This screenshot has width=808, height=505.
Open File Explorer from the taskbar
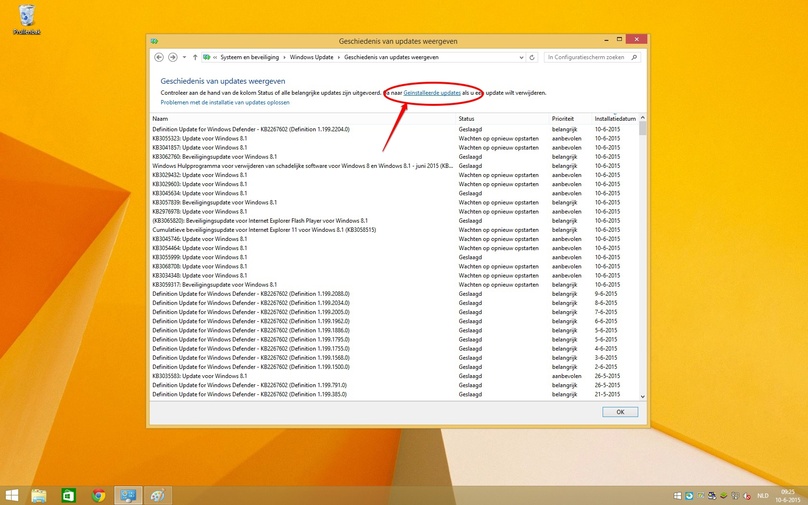click(x=39, y=496)
